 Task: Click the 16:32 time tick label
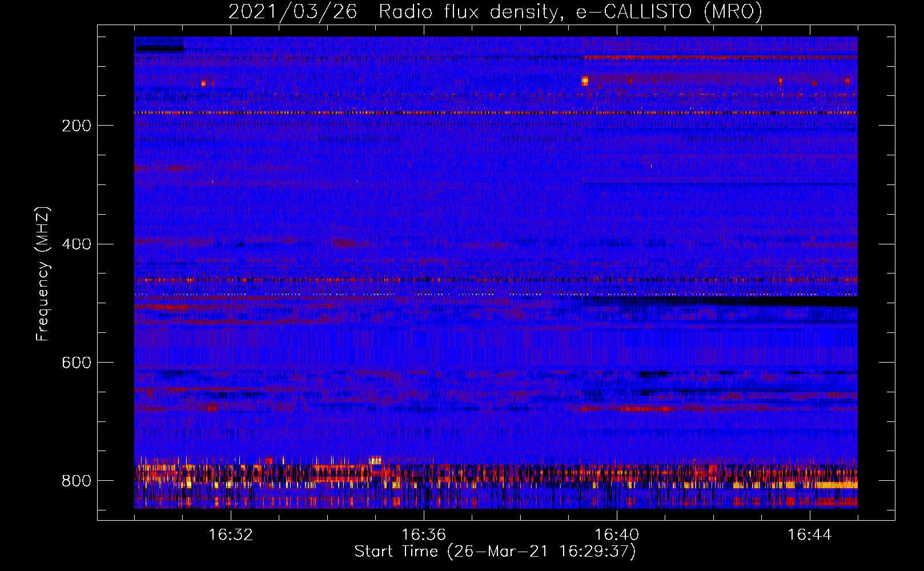click(x=231, y=535)
